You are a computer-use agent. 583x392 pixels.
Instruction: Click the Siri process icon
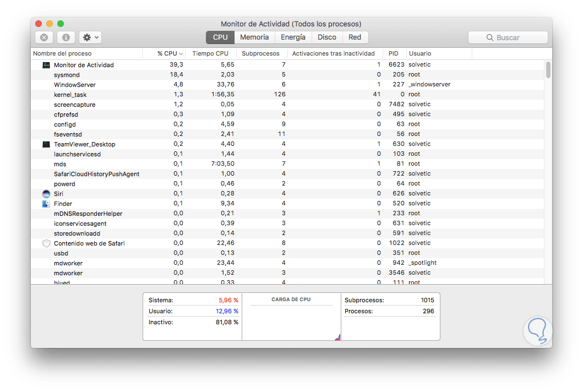click(x=46, y=194)
